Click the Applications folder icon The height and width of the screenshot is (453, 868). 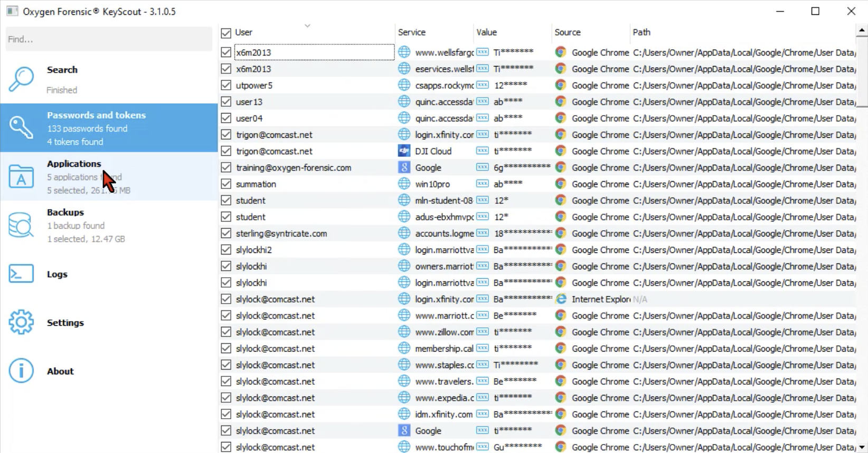click(x=21, y=176)
